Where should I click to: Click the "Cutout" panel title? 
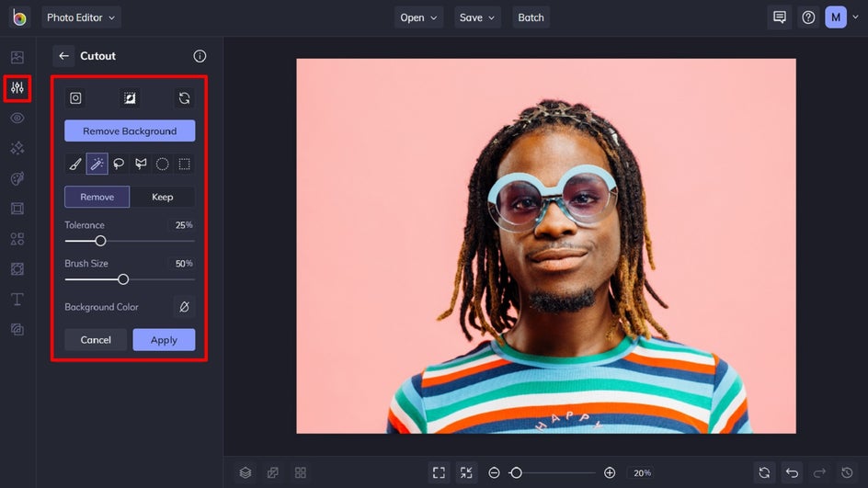(98, 56)
